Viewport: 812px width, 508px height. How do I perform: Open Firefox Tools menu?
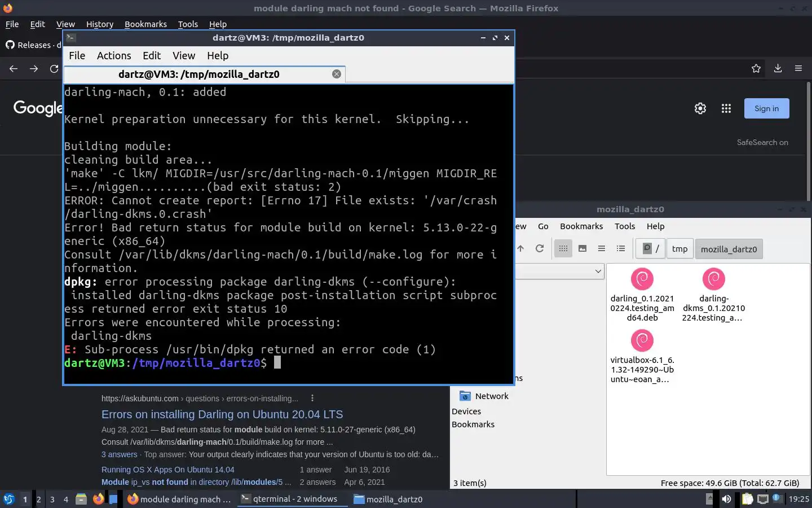[188, 24]
